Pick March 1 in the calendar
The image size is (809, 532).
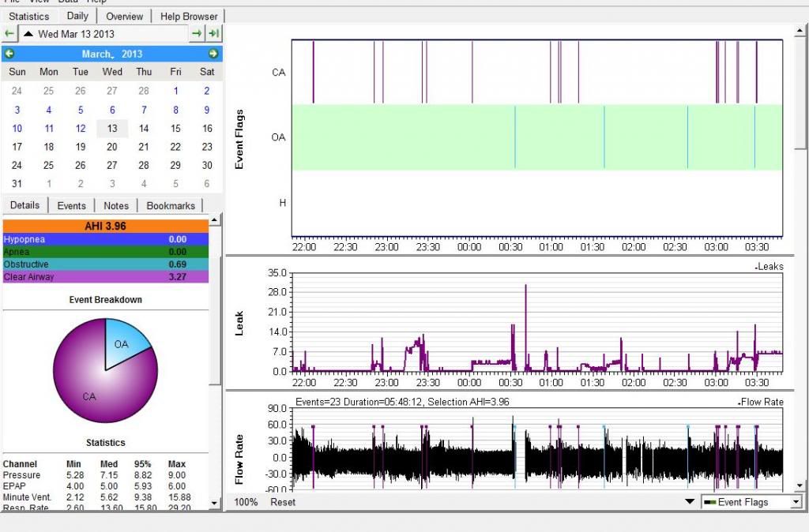pyautogui.click(x=176, y=92)
